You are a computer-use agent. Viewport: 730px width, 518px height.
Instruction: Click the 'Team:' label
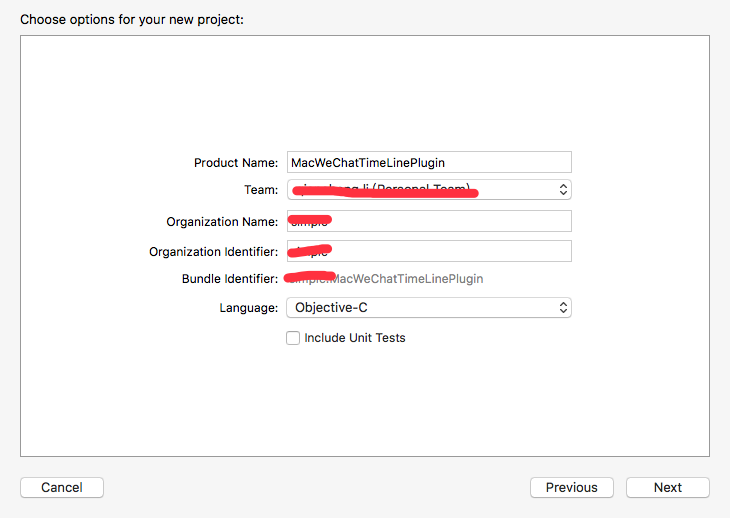click(261, 190)
